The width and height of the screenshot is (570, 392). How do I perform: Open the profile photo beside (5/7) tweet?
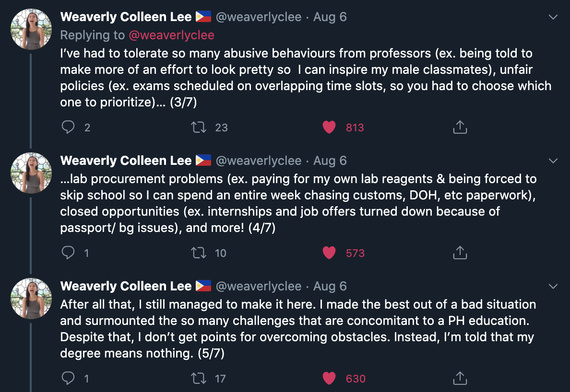[31, 298]
